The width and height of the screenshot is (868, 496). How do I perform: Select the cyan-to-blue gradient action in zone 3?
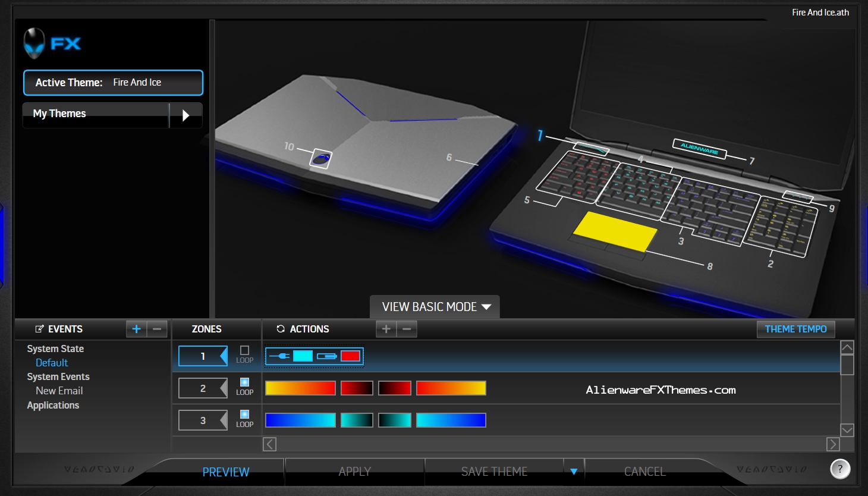[451, 420]
